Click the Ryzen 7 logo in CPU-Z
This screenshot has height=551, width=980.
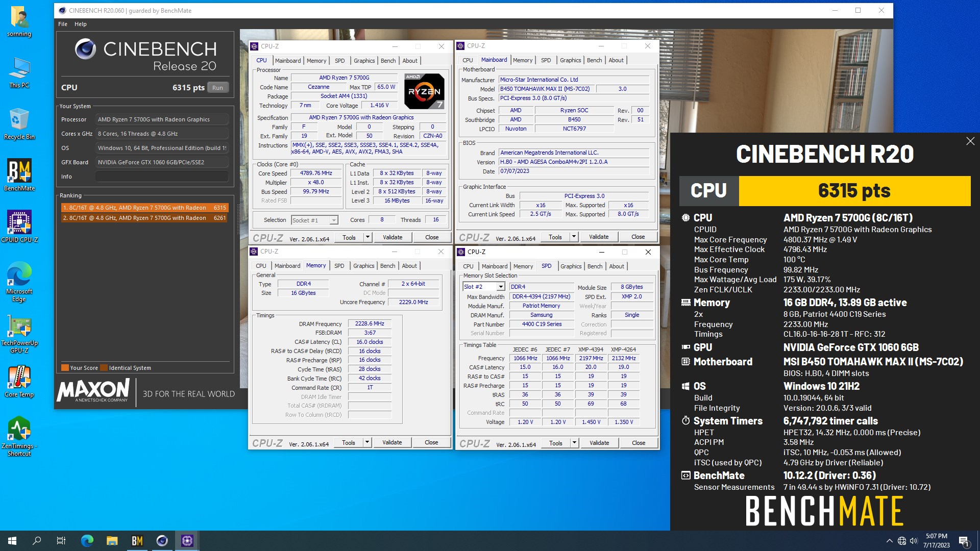coord(424,91)
